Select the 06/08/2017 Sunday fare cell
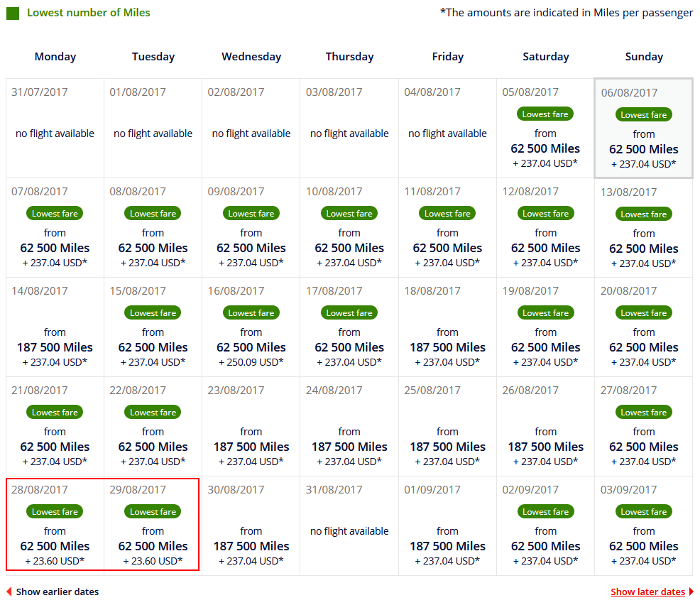 tap(643, 128)
